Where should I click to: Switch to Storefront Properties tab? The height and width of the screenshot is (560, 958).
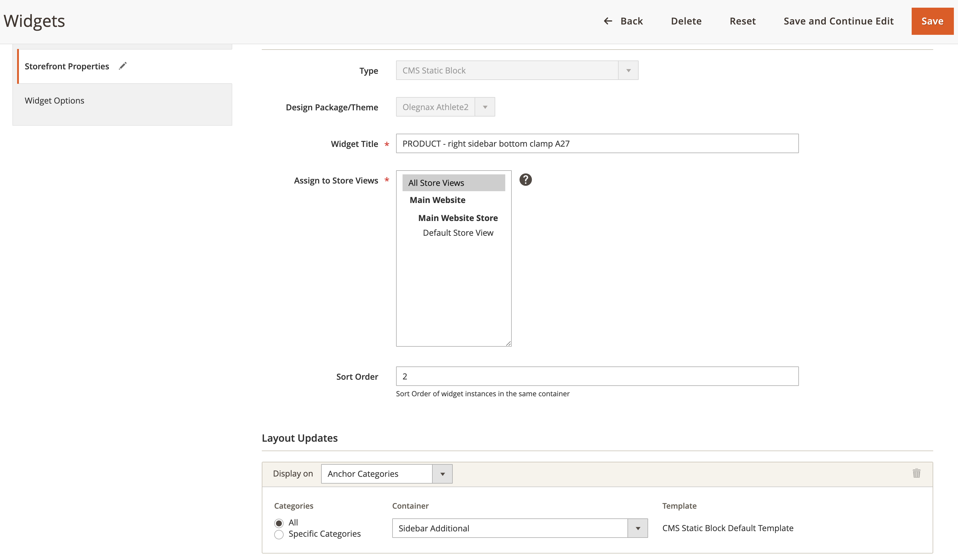[x=67, y=66]
